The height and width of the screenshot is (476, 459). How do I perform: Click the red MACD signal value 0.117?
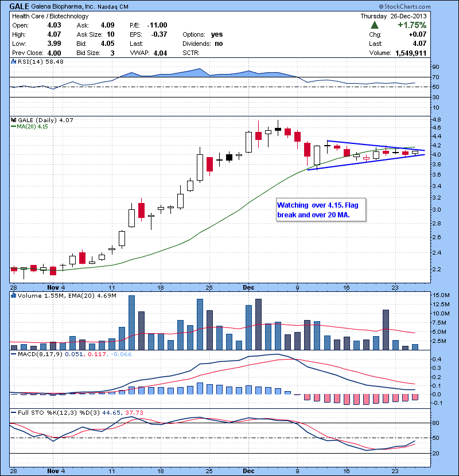(97, 354)
